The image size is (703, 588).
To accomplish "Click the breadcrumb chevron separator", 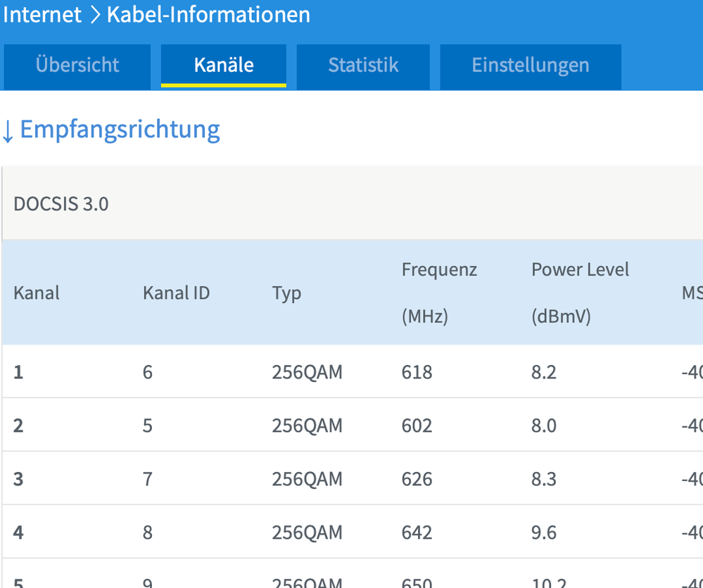I will point(95,15).
